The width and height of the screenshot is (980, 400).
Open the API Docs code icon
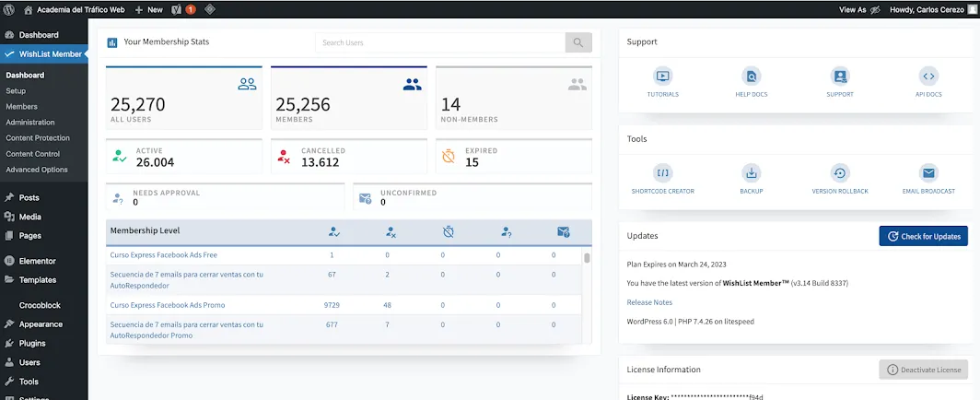928,76
